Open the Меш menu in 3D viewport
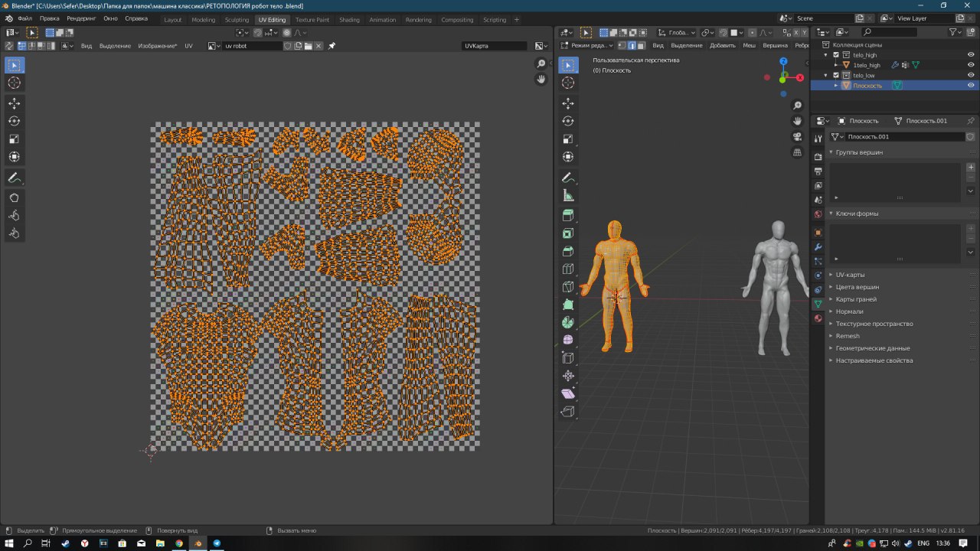 [750, 46]
